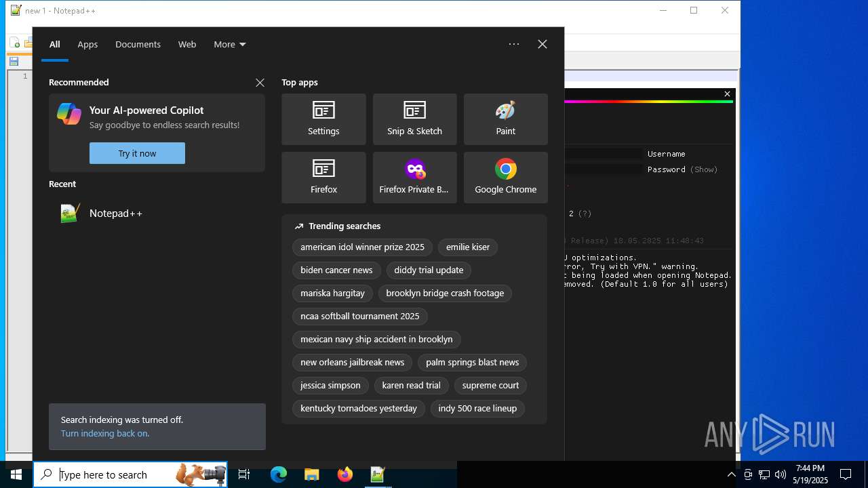The height and width of the screenshot is (488, 868).
Task: Switch to the Web search tab
Action: (187, 44)
